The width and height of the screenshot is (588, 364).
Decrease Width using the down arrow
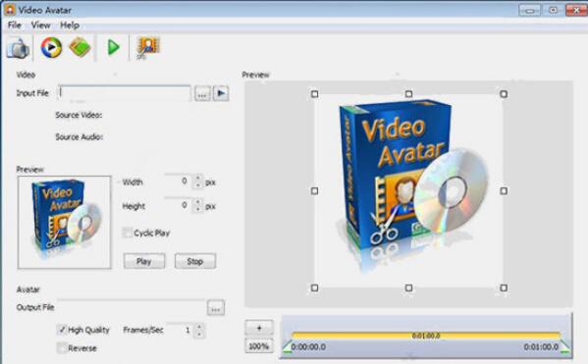click(x=197, y=185)
